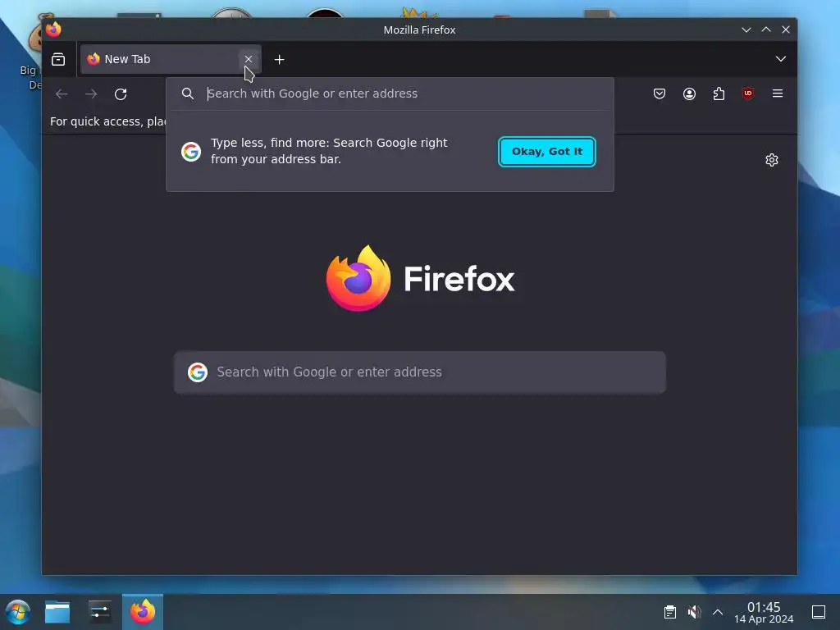Click the magnifier icon in address bar
840x630 pixels.
188,94
